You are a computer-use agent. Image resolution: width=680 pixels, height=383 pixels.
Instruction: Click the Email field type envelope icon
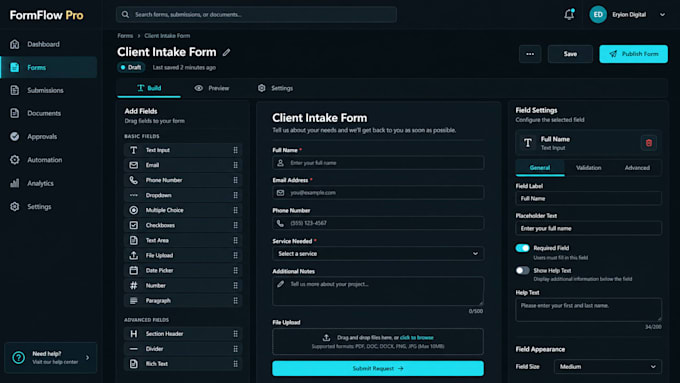click(134, 165)
